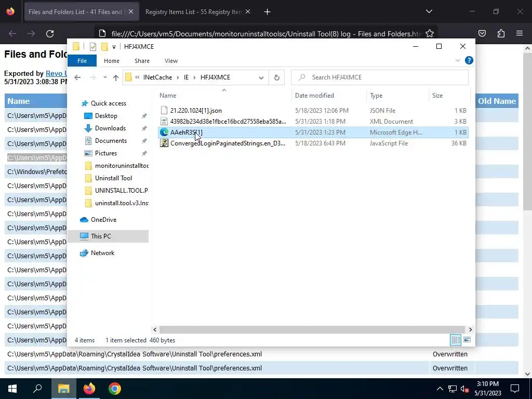Click New folder icon in title bar toolbar
The width and height of the screenshot is (532, 399).
pos(104,47)
